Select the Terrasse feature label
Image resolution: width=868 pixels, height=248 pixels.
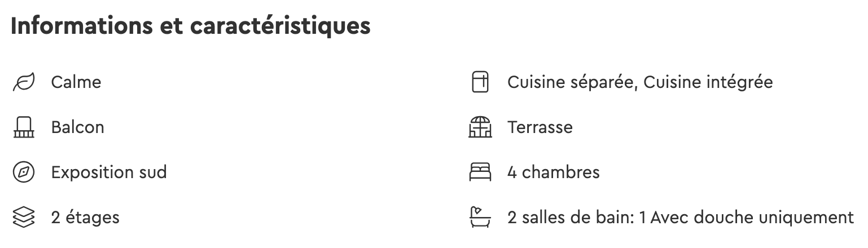click(540, 127)
